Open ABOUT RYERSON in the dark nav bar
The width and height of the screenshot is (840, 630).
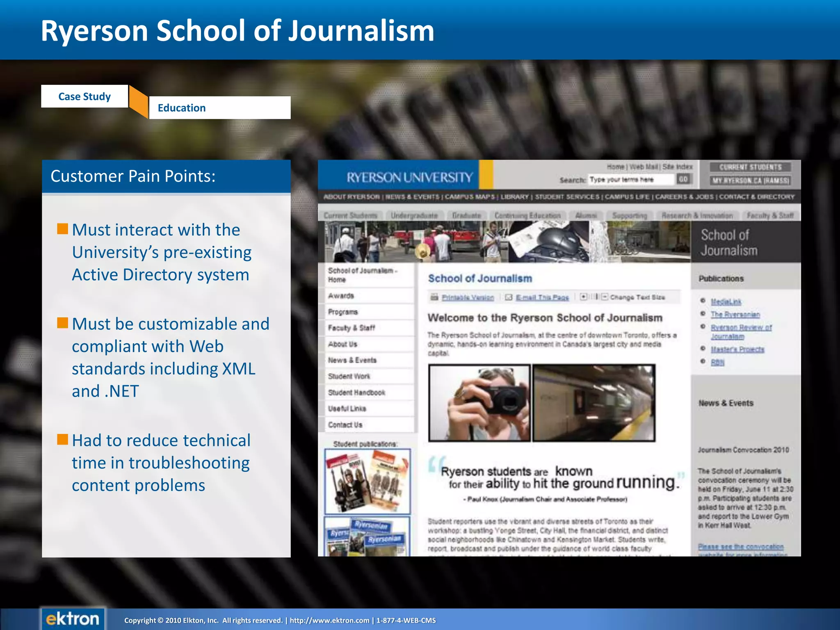(x=352, y=197)
